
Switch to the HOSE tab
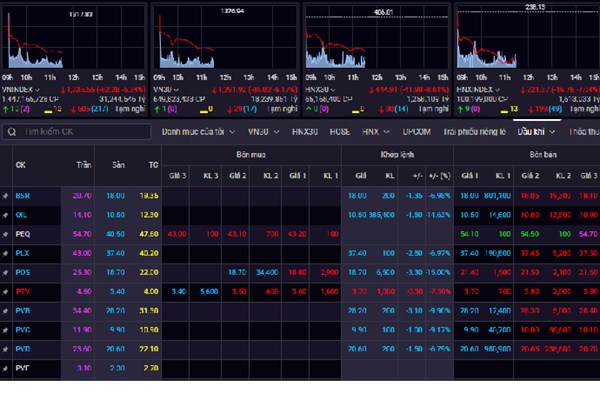click(x=339, y=132)
